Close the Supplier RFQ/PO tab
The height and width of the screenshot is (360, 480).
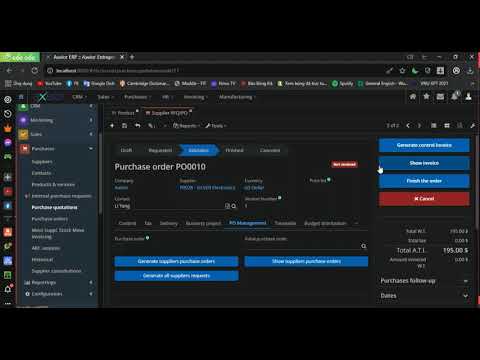tap(191, 111)
